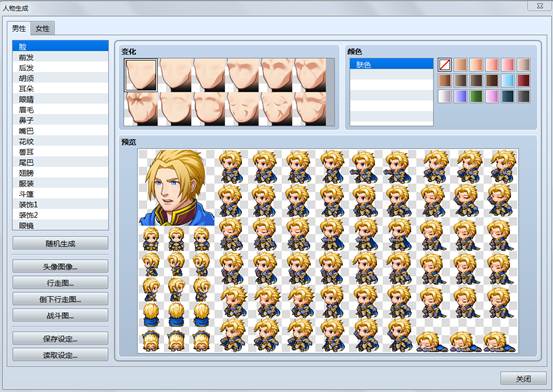
Task: Click the 保存设定... button
Action: tap(60, 339)
